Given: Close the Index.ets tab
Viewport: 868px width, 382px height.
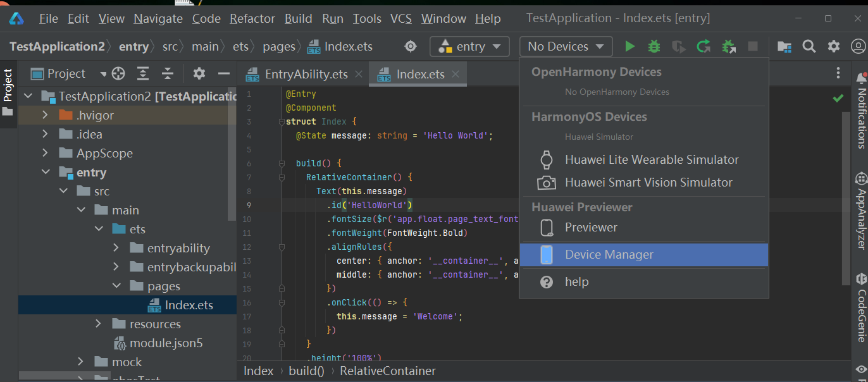Looking at the screenshot, I should tap(456, 74).
